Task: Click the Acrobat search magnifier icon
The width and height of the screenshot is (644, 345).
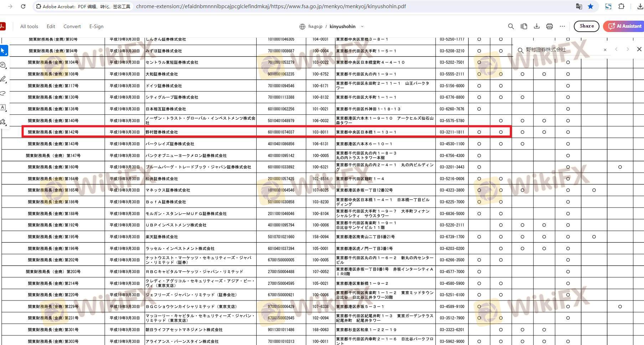Action: pos(511,26)
